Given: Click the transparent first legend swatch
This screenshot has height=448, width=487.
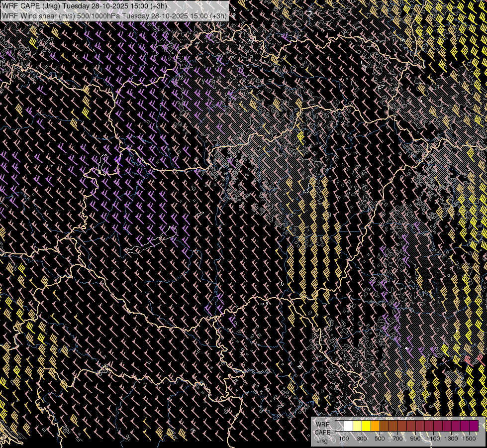Looking at the screenshot, I should (x=339, y=426).
